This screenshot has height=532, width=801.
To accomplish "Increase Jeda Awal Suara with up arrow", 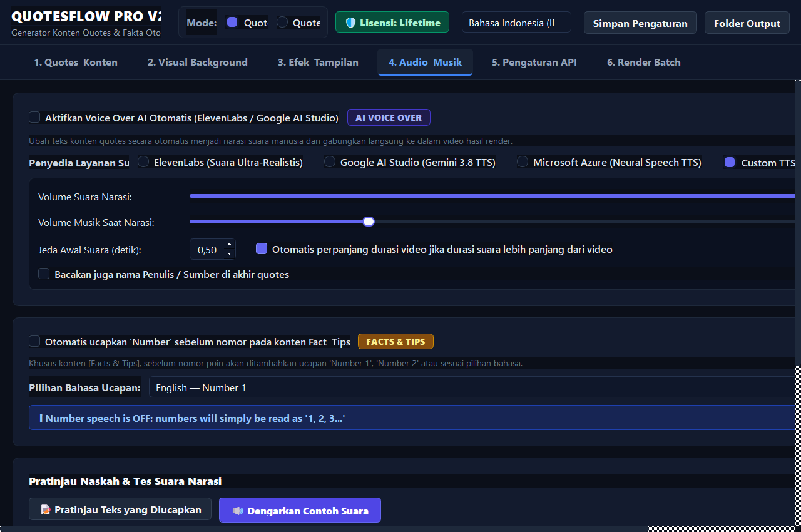I will click(x=229, y=245).
